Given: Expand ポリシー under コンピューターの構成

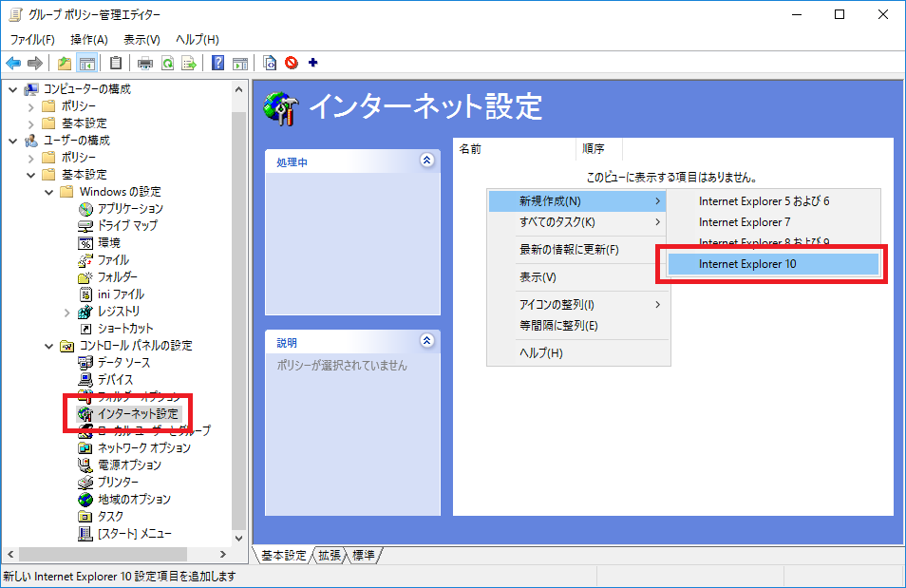Looking at the screenshot, I should pos(30,107).
